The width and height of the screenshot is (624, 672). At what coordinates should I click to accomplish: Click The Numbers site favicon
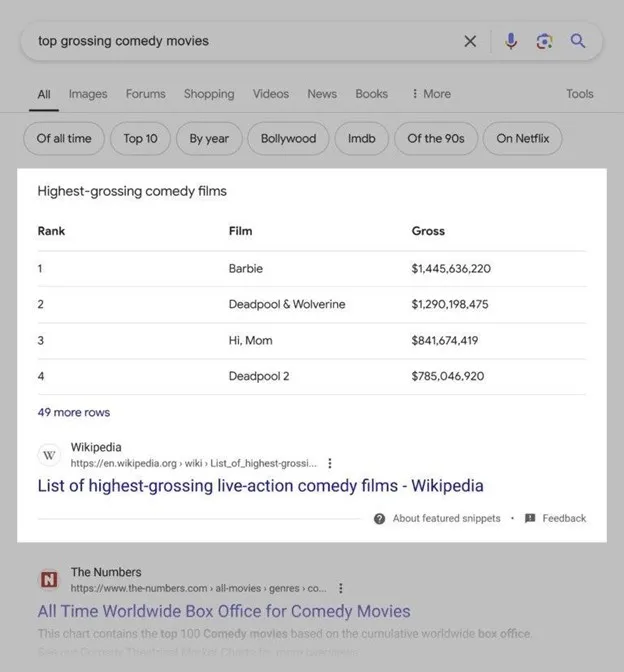49,580
